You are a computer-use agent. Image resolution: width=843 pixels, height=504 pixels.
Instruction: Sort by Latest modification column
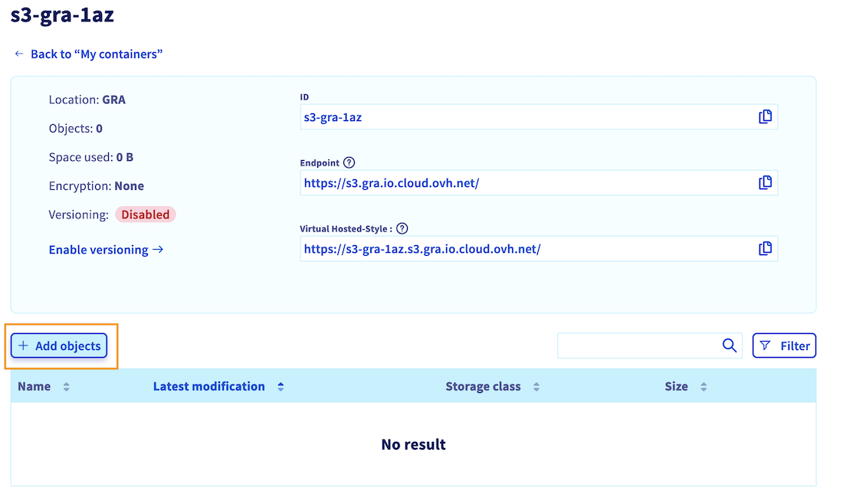pos(280,387)
